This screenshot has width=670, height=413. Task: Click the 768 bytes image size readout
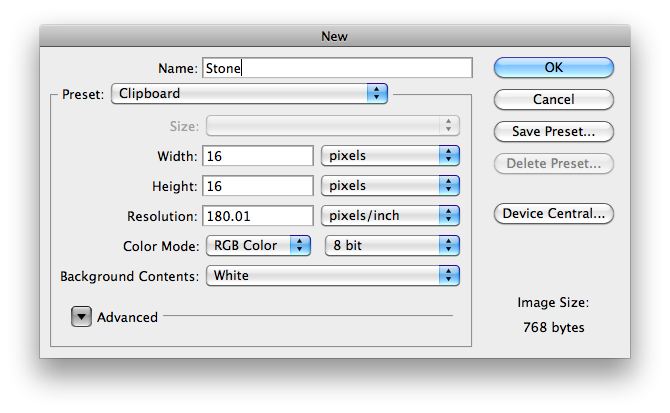click(553, 328)
